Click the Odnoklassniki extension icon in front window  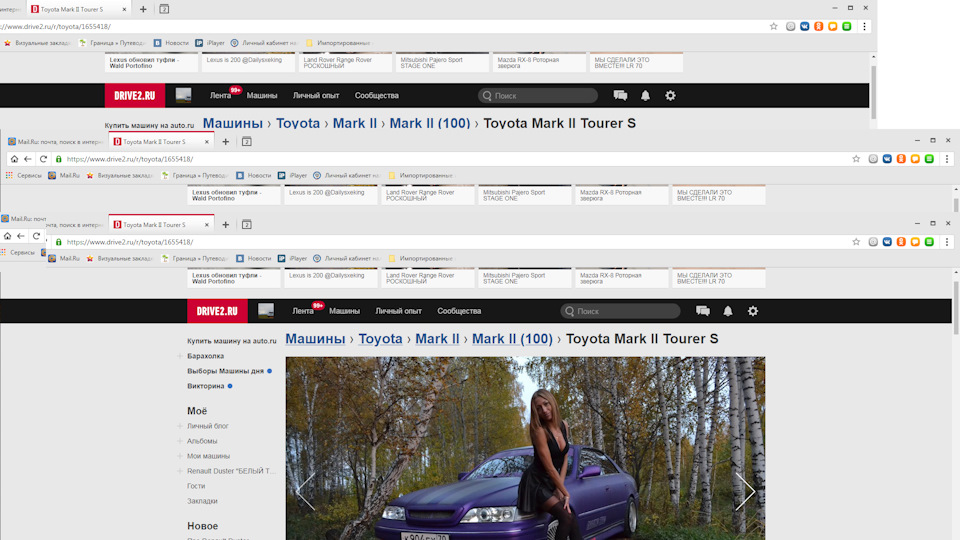click(901, 242)
